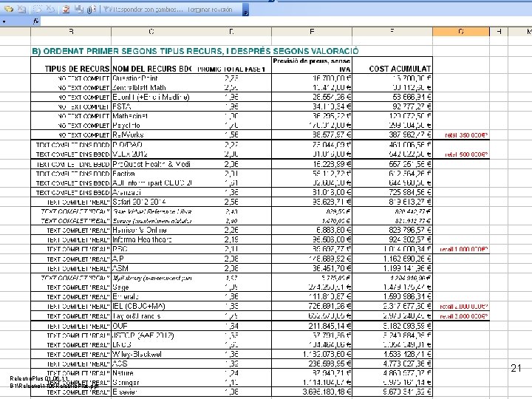Viewport: 532px width, 399px height.
Task: Click the '3.696.180,18 €' price in Elsevier row
Action: (312, 392)
